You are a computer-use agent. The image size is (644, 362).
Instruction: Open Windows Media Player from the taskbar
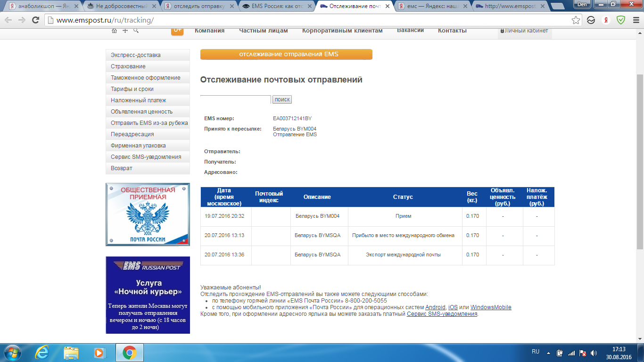coord(99,352)
